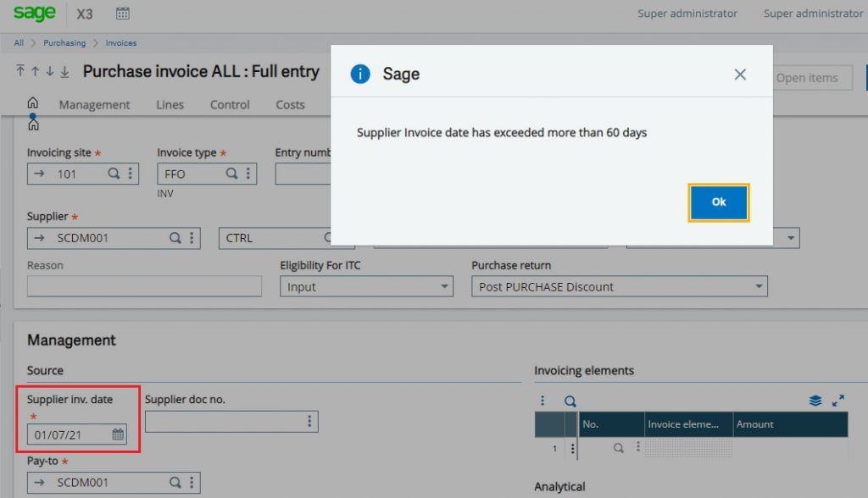Click the Entry number input field

303,174
